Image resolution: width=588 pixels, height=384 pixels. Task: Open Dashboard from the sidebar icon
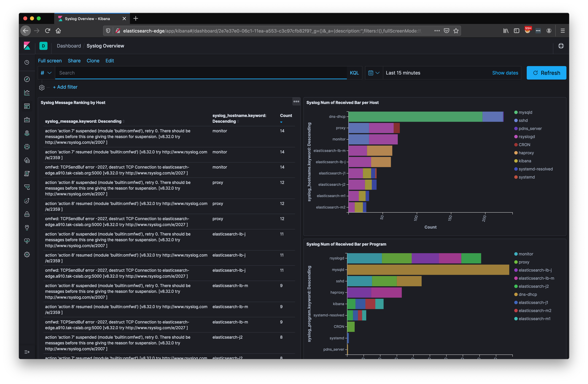pos(27,106)
